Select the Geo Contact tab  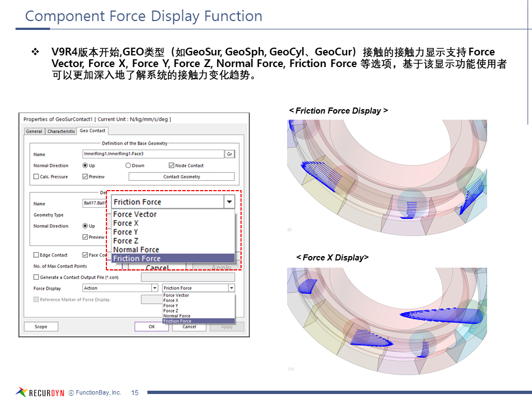[x=93, y=131]
